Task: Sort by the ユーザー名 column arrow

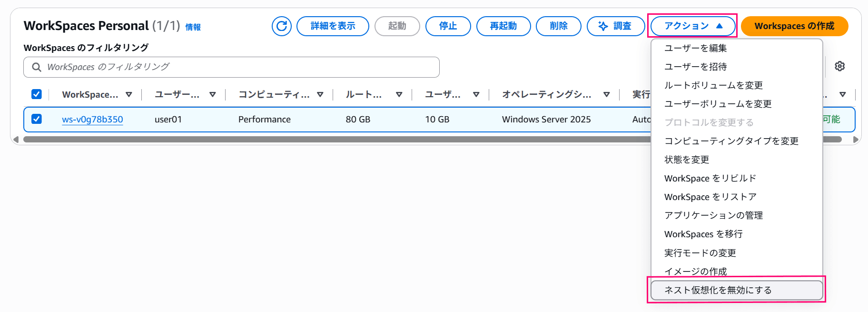Action: (x=213, y=95)
